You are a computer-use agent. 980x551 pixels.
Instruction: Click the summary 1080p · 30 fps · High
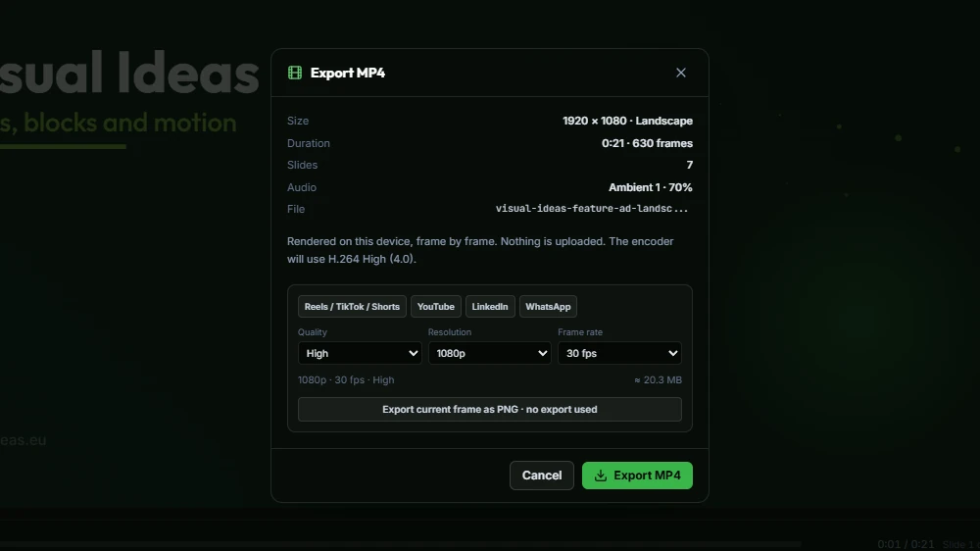pyautogui.click(x=346, y=379)
